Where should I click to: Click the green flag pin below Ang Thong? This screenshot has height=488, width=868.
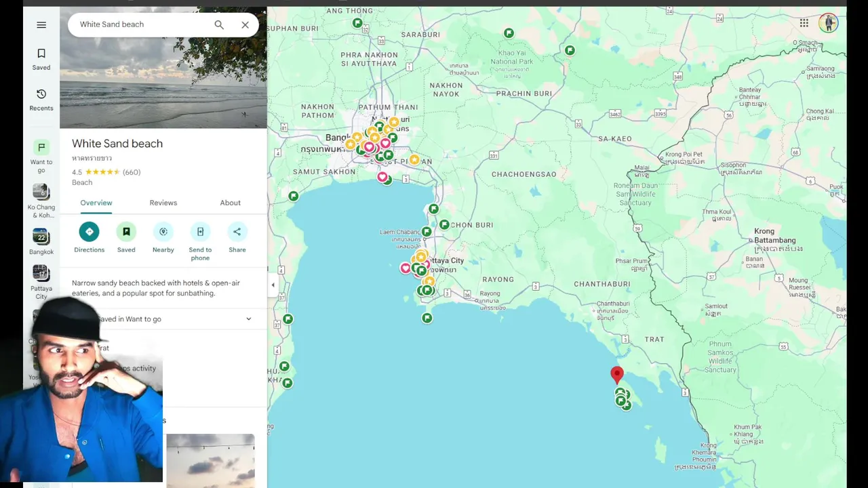357,23
